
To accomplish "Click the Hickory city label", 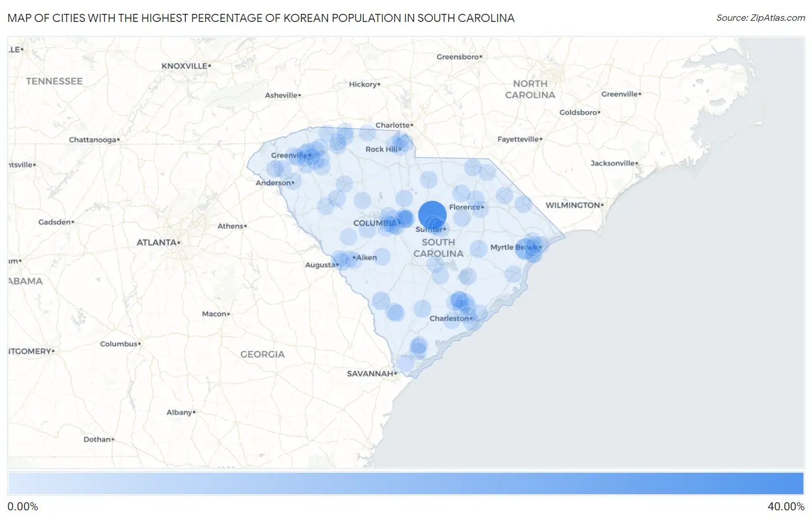I will 363,84.
